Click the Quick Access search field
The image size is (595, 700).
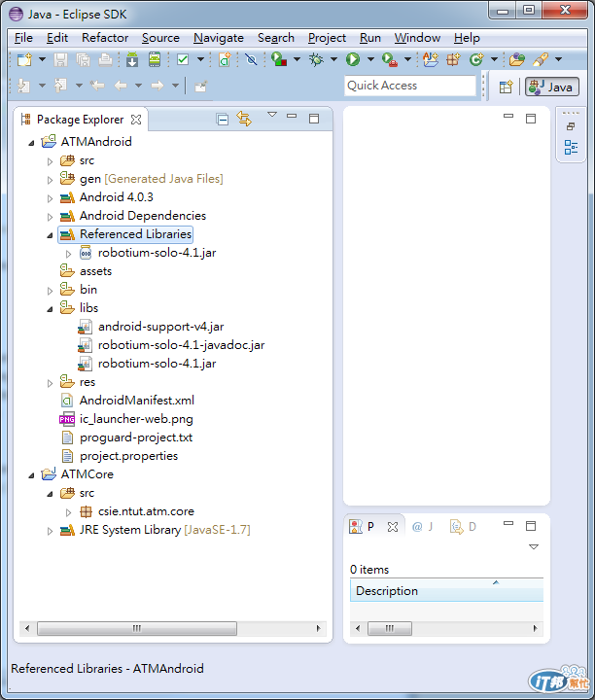410,86
